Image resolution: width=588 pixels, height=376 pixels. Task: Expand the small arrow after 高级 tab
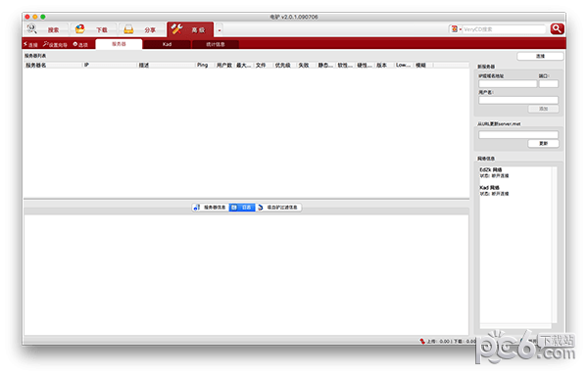point(220,30)
